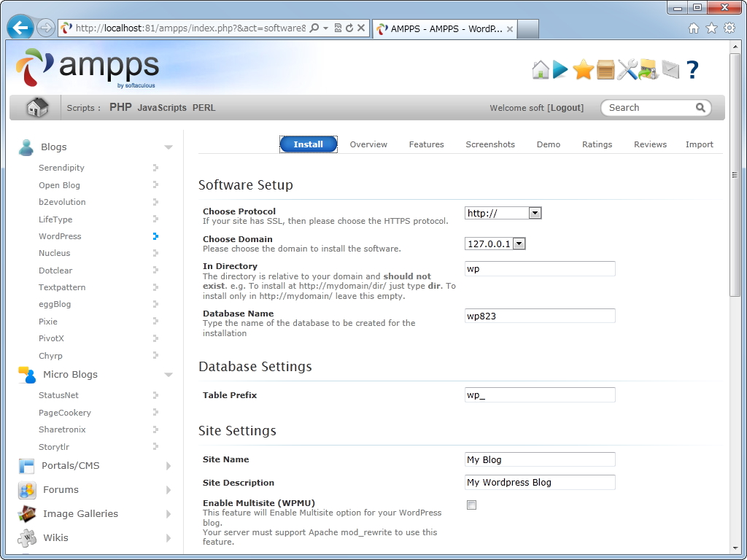The width and height of the screenshot is (747, 560).
Task: Click the blue Install button
Action: 309,144
